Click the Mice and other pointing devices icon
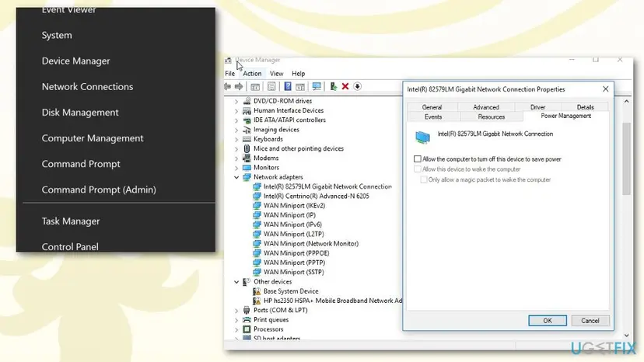 pyautogui.click(x=247, y=148)
